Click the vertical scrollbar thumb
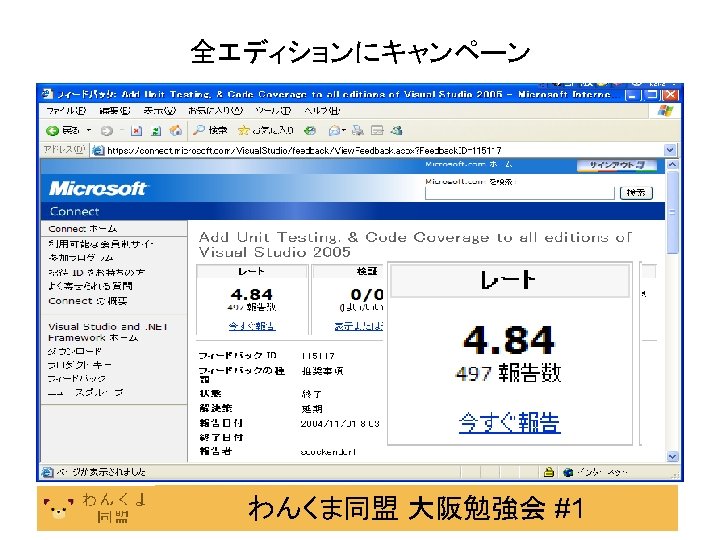Viewport: 720px width, 540px height. tap(672, 212)
